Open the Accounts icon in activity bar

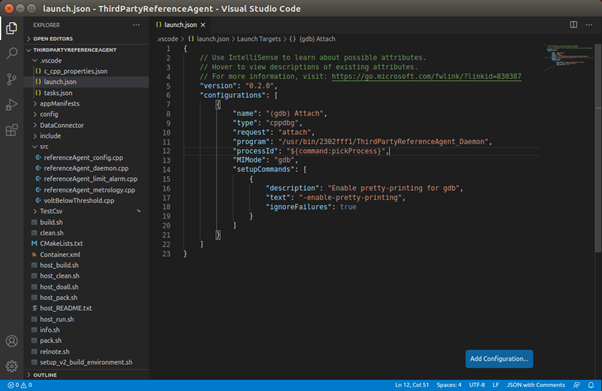pos(12,341)
